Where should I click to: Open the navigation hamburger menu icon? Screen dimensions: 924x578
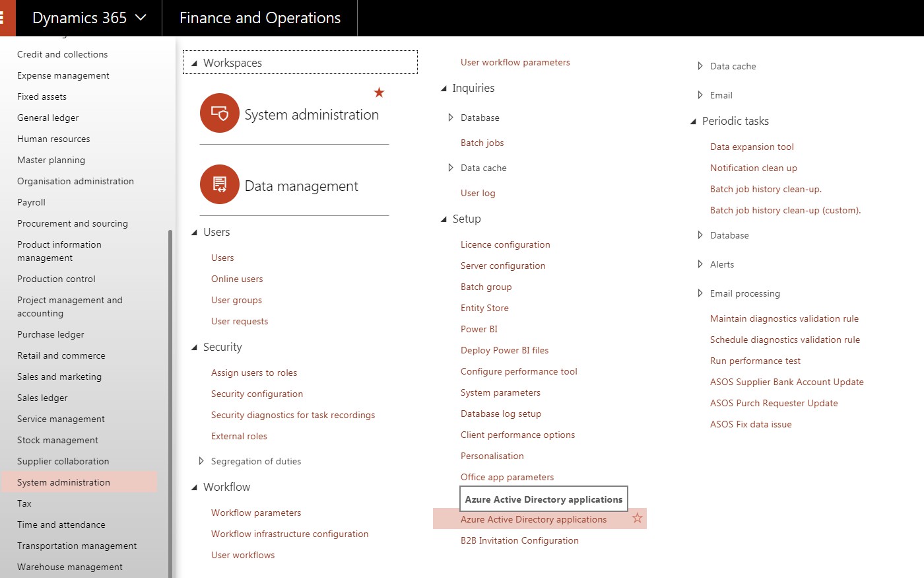tap(3, 18)
